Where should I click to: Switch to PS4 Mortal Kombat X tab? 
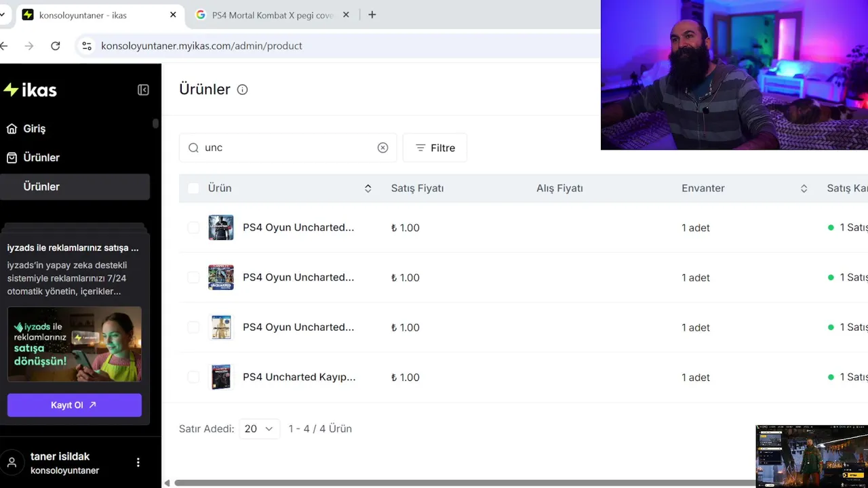272,15
